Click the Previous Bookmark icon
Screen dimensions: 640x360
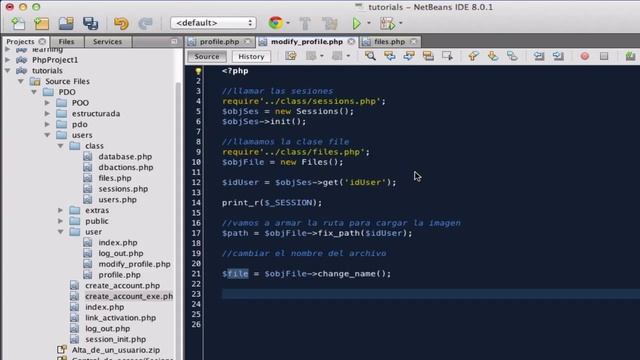point(473,56)
